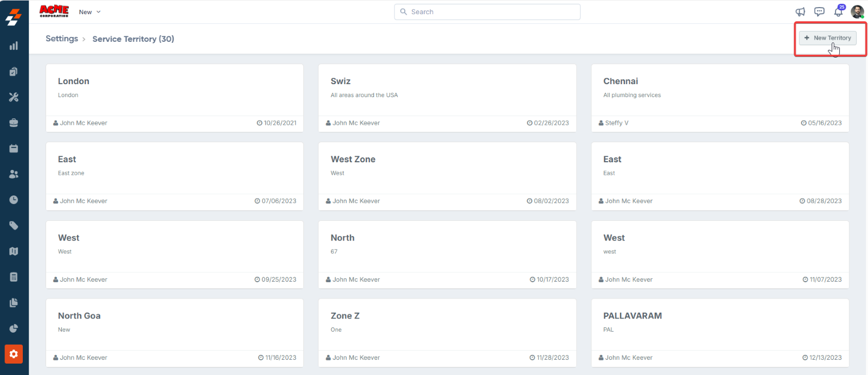
Task: Open the calendar sidebar icon
Action: [x=14, y=148]
